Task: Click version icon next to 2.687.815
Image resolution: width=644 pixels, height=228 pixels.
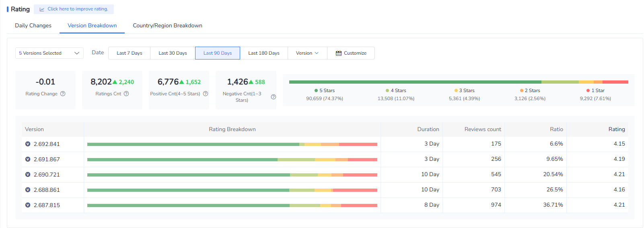Action: [x=28, y=205]
